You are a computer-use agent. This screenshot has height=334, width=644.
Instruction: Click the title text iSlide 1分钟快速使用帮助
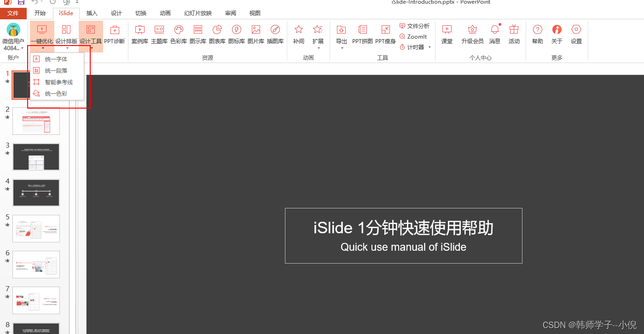(403, 228)
